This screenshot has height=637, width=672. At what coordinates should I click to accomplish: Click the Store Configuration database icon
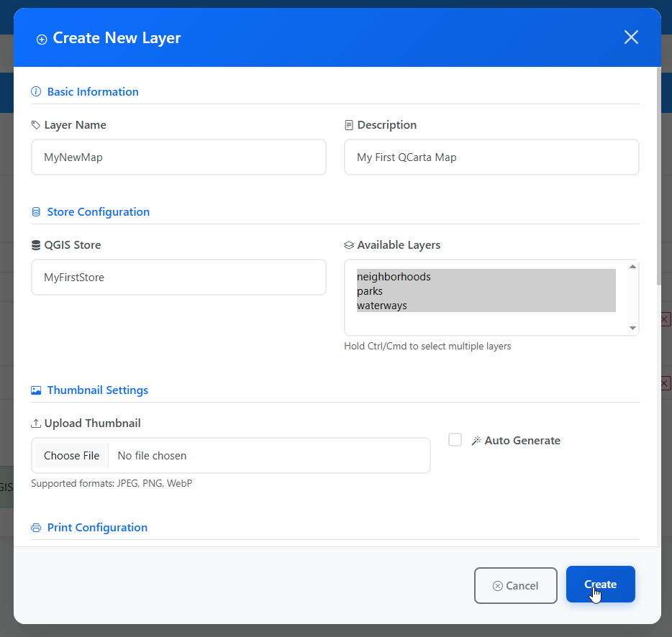click(x=36, y=212)
